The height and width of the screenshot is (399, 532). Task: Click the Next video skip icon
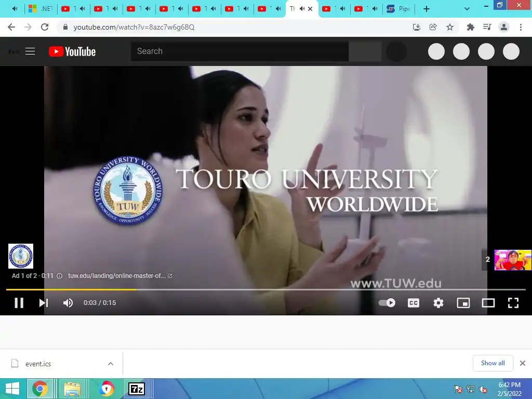[x=44, y=303]
